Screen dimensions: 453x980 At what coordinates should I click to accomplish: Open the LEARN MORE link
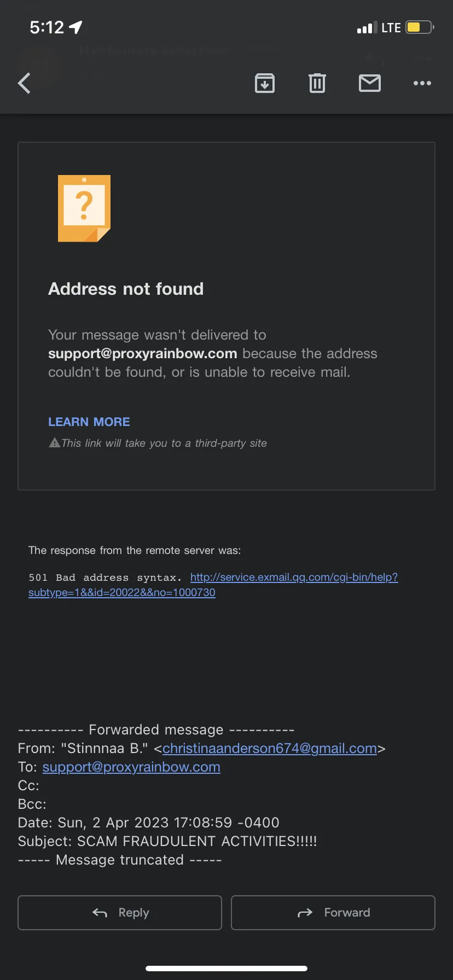tap(89, 422)
